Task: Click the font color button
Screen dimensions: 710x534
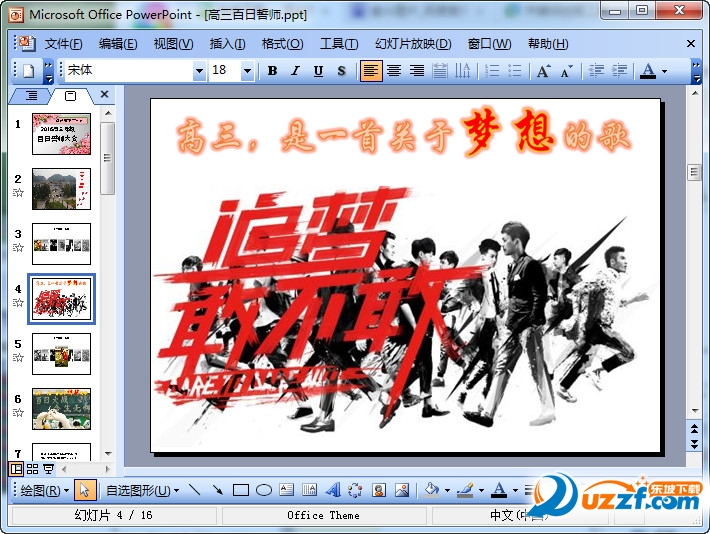Action: click(x=648, y=71)
